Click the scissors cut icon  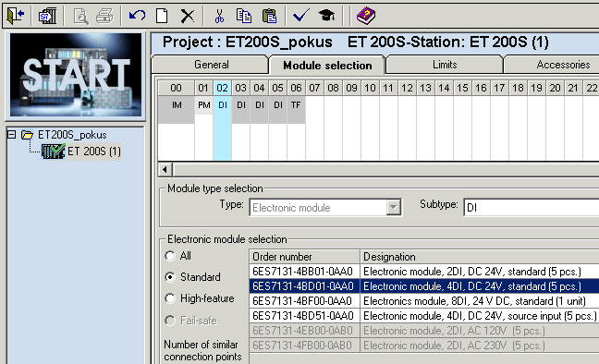point(219,16)
